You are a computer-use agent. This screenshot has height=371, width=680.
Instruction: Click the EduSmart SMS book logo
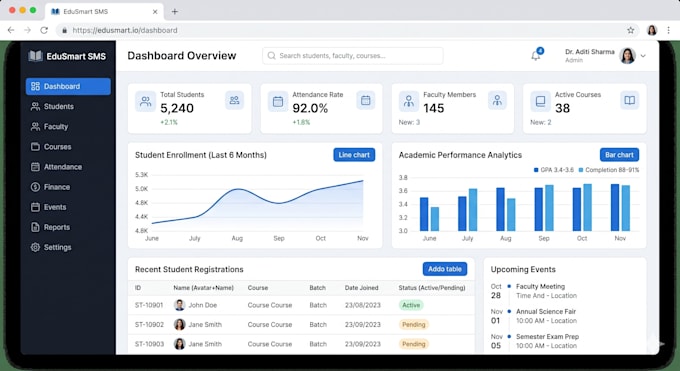click(35, 56)
